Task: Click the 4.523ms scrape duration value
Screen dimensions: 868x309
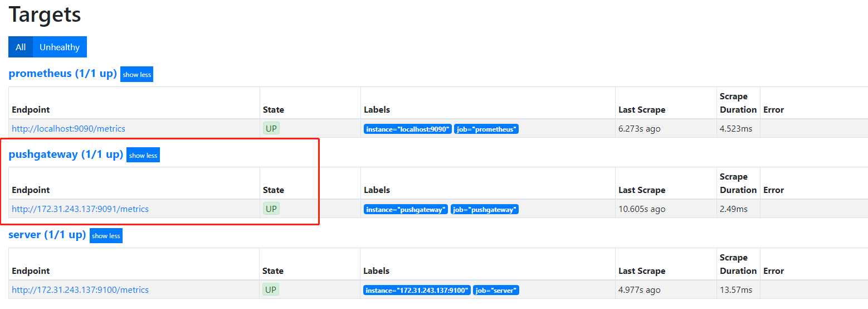Action: pyautogui.click(x=736, y=129)
